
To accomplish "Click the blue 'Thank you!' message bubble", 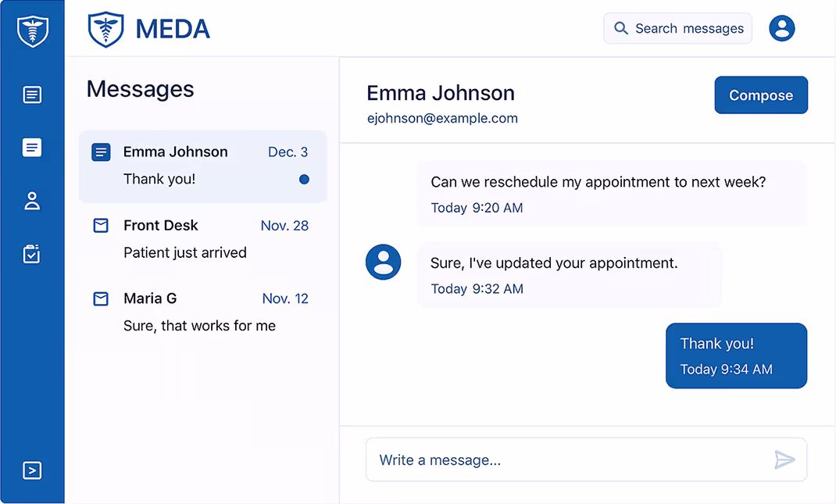I will tap(736, 356).
